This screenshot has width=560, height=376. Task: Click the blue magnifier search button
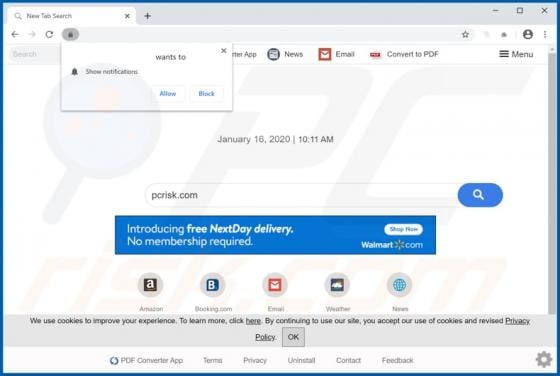coord(480,195)
